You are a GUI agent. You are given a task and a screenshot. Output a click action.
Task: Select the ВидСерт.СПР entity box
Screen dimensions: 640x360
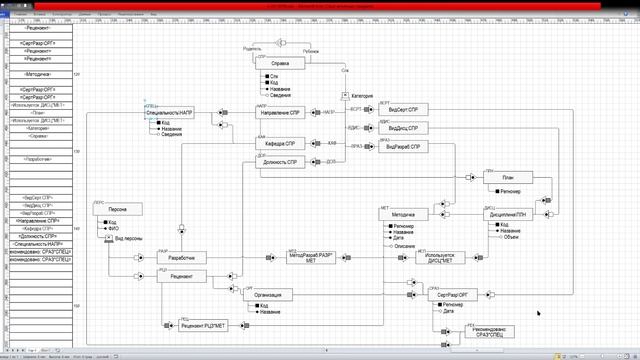point(403,109)
